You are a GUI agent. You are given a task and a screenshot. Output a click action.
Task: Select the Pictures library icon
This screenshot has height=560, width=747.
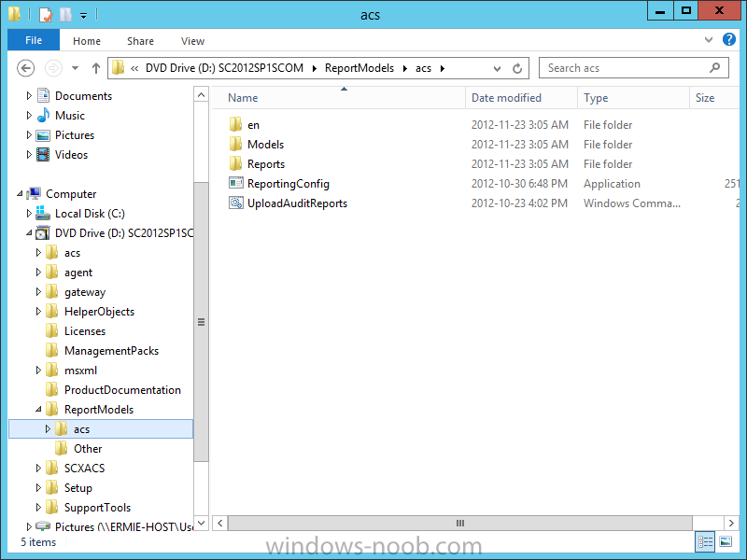tap(43, 135)
